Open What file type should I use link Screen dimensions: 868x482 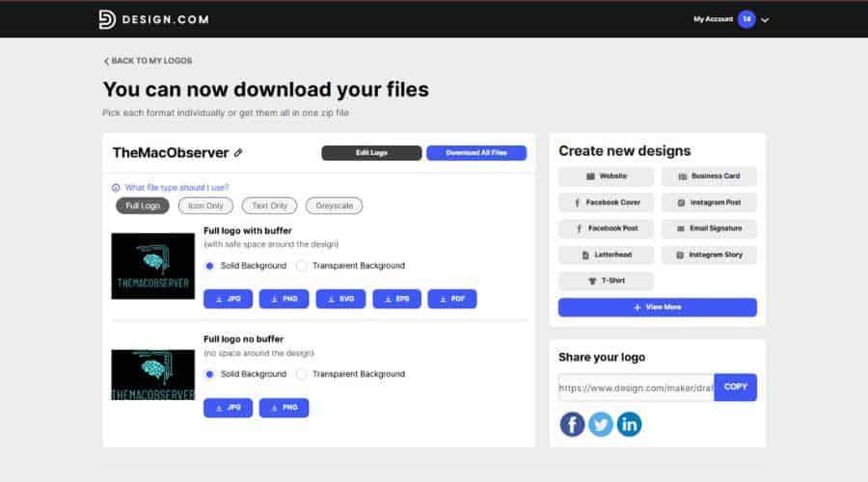tap(176, 188)
